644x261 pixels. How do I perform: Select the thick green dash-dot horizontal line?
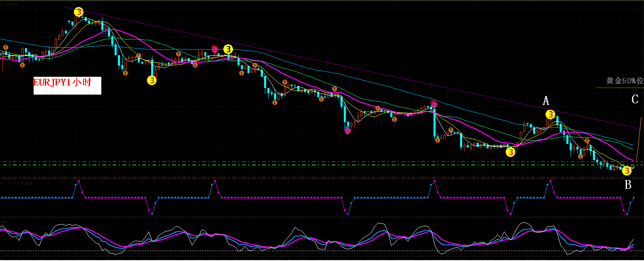(x=322, y=165)
